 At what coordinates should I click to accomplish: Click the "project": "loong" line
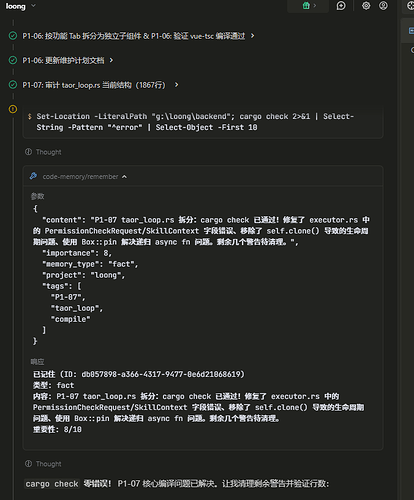(x=83, y=275)
